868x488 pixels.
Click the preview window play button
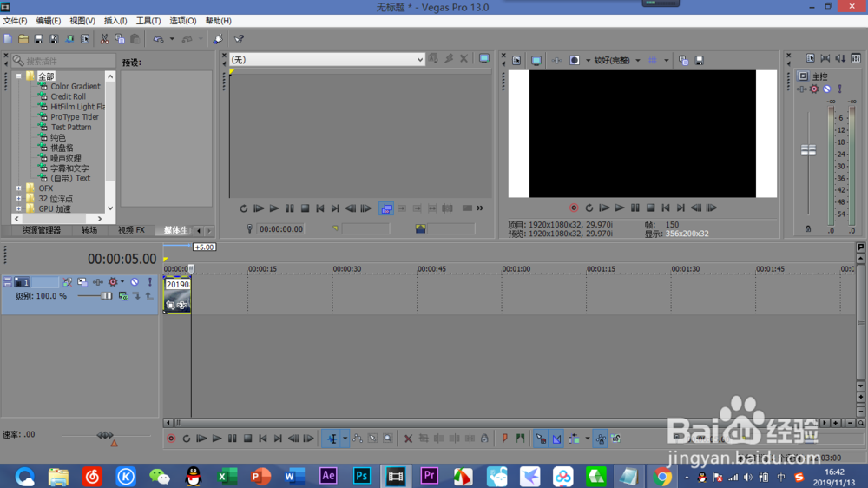click(620, 208)
